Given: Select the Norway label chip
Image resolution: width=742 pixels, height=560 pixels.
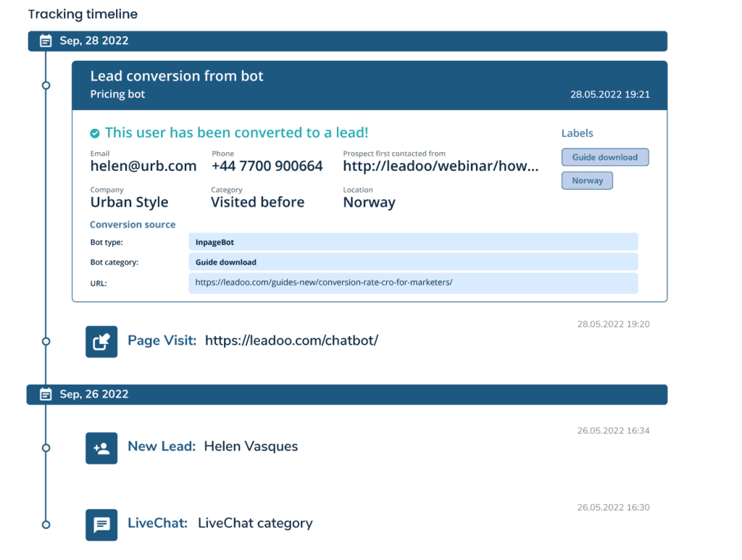Looking at the screenshot, I should click(587, 180).
